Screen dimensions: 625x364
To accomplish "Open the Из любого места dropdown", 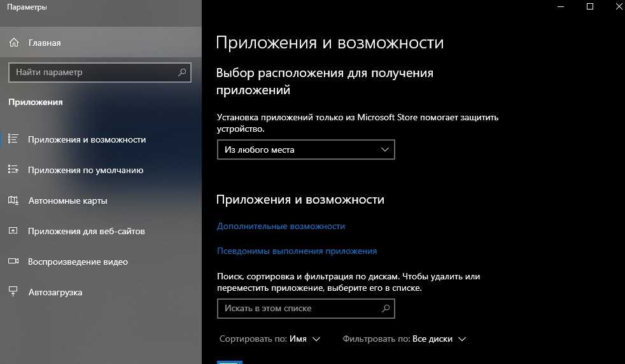I will pos(305,150).
